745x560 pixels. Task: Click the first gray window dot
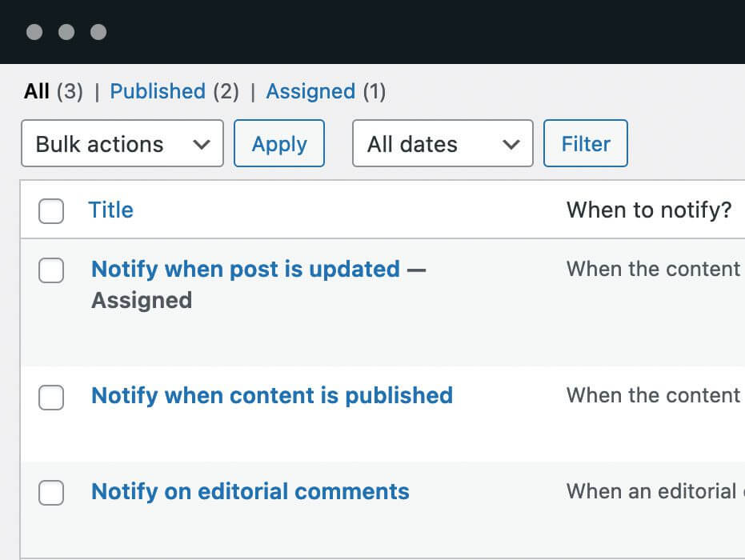tap(34, 32)
